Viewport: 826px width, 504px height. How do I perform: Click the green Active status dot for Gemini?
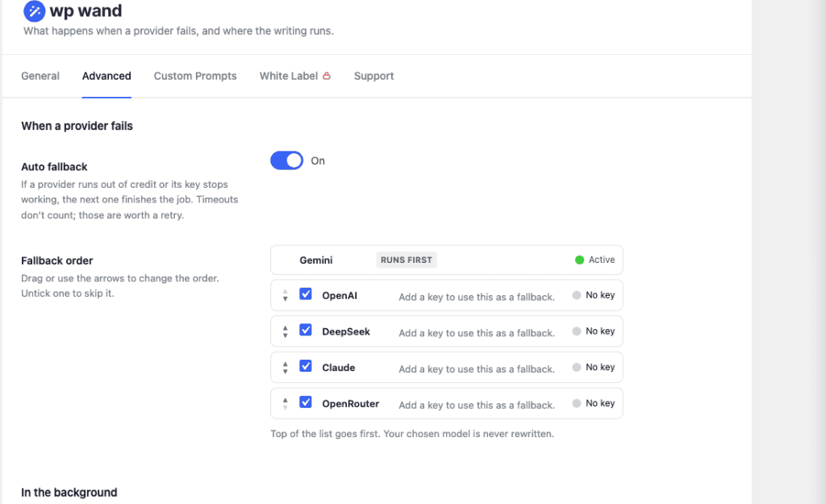click(579, 260)
